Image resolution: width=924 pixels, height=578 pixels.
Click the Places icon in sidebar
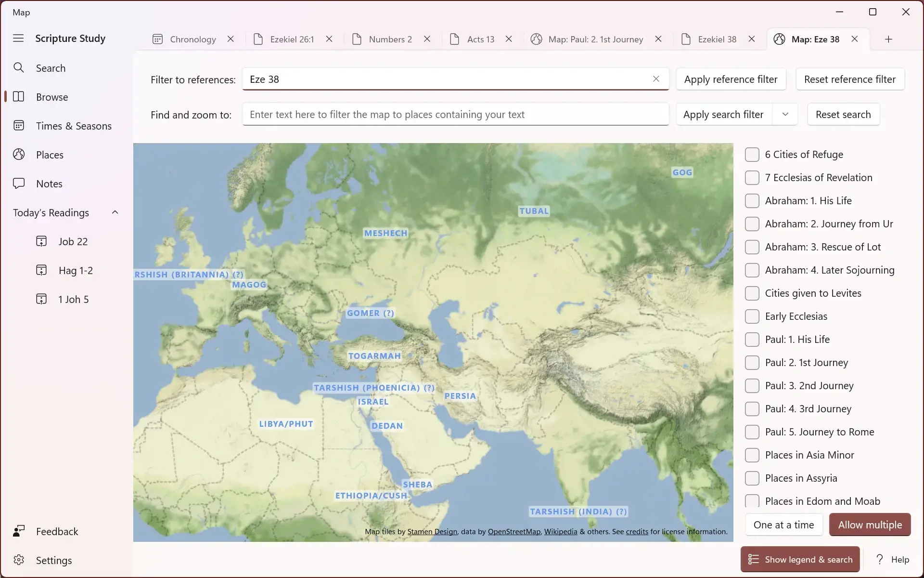point(19,154)
